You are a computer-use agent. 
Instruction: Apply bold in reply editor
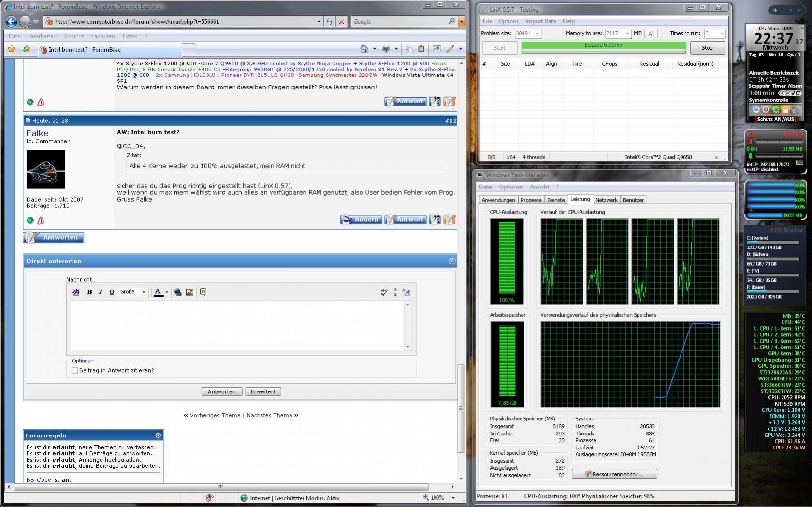[89, 292]
